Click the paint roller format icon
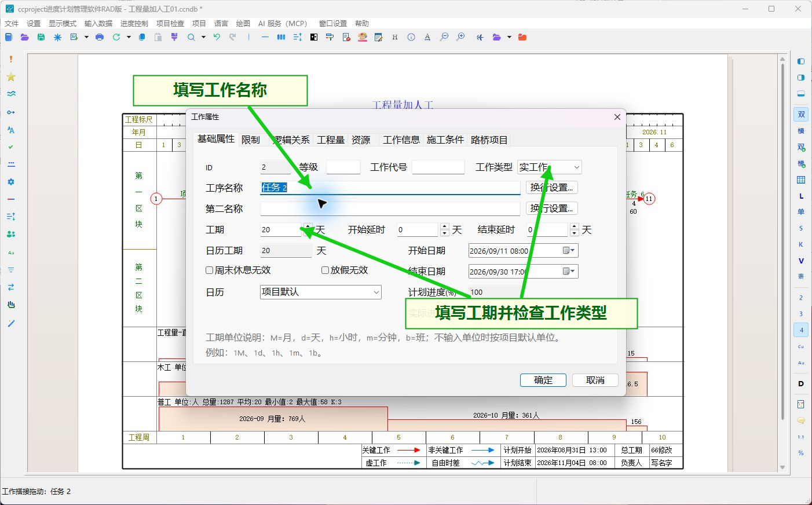 pos(330,37)
